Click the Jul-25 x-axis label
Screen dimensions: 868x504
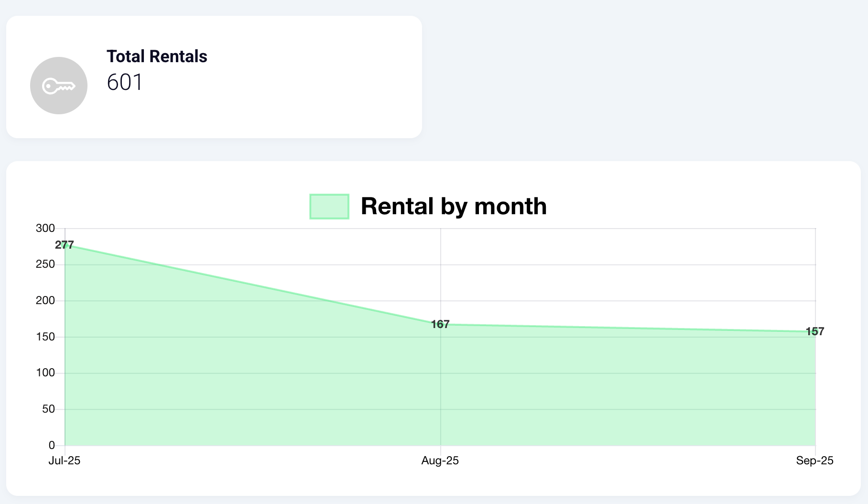click(65, 460)
